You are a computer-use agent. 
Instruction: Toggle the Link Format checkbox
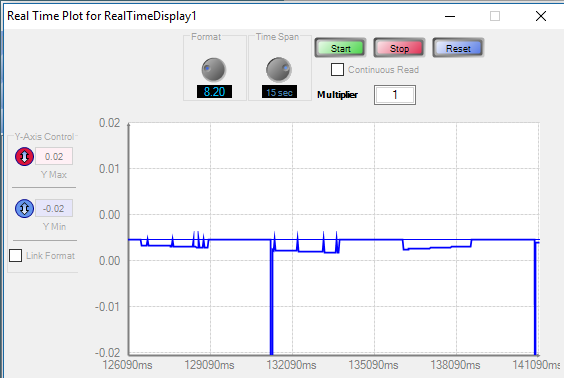[x=15, y=255]
